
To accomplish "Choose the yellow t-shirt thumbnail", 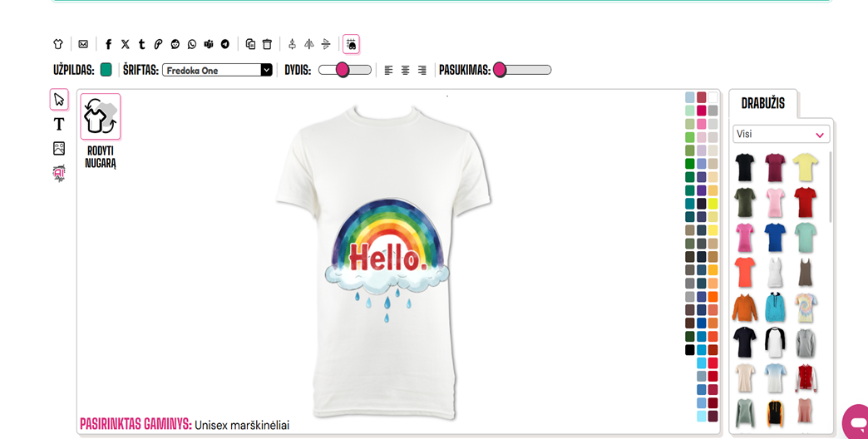I will pyautogui.click(x=804, y=168).
